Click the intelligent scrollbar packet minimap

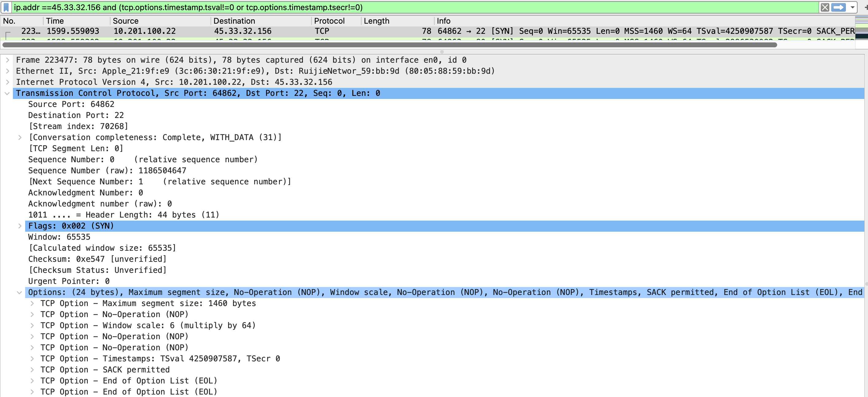862,29
